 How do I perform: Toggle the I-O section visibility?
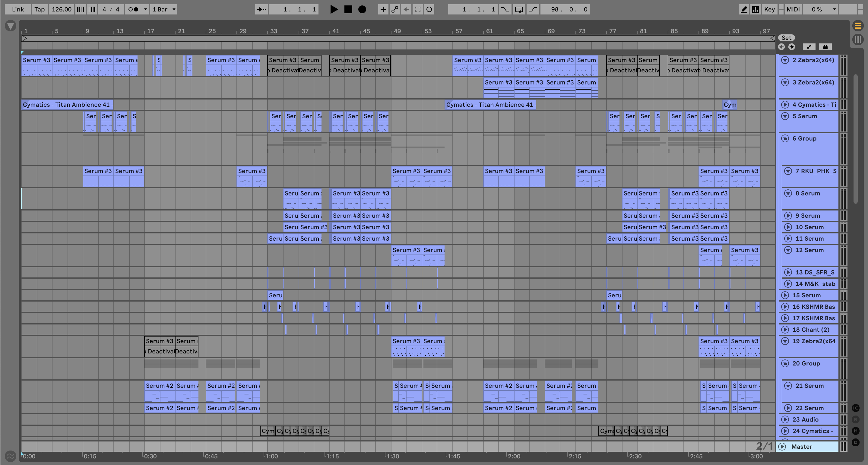[856, 408]
